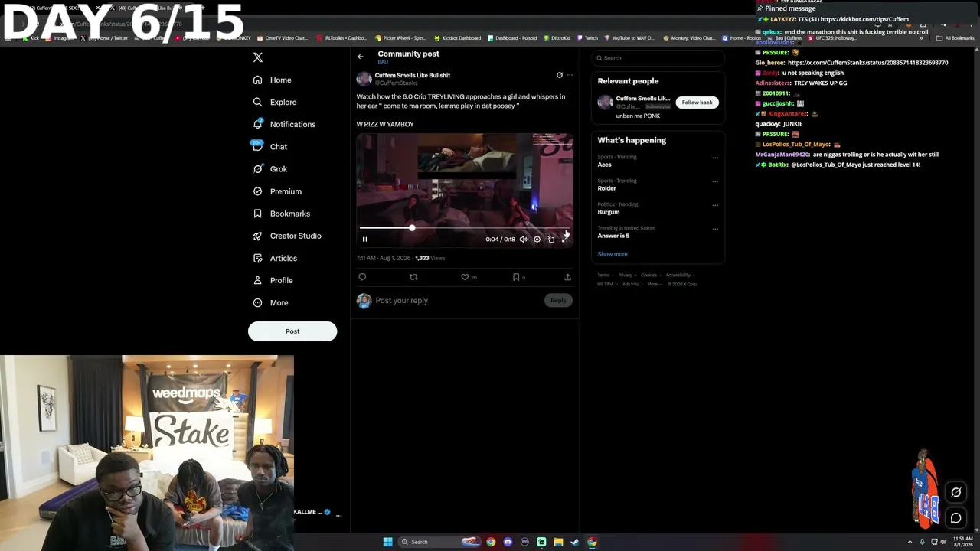Screen dimensions: 980x551
Task: Click the white Post button
Action: point(292,331)
